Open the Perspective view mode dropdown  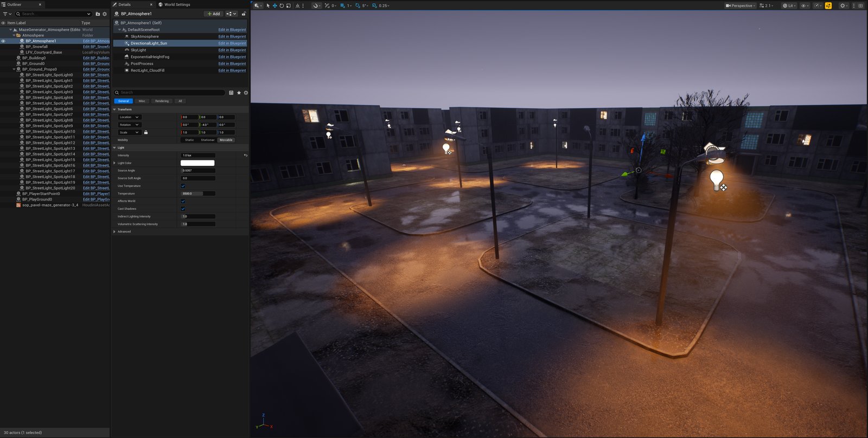(741, 5)
